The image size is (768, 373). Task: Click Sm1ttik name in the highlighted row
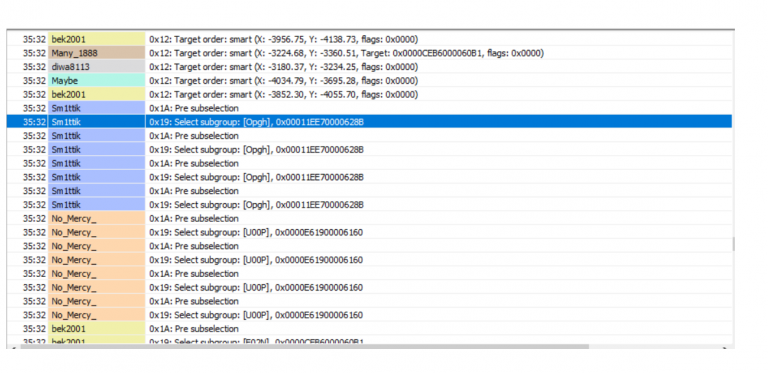pyautogui.click(x=66, y=122)
